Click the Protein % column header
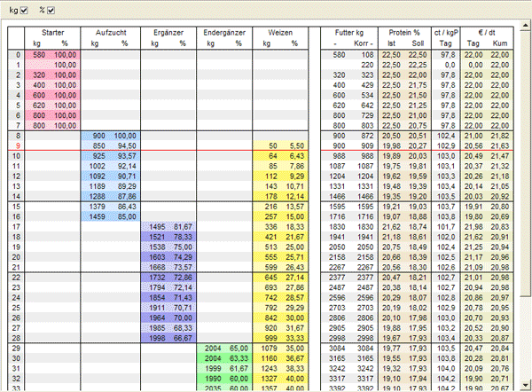Screen dimensions: 532x392 pyautogui.click(x=405, y=30)
